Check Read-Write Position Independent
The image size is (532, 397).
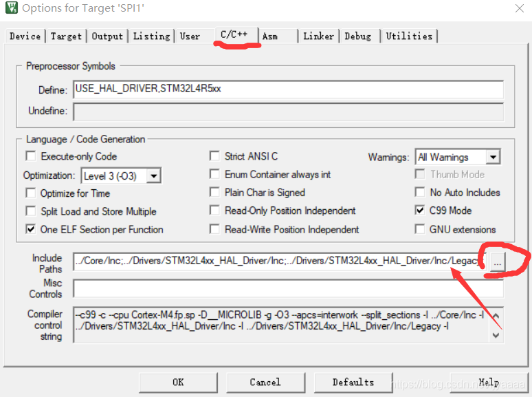[x=214, y=230]
